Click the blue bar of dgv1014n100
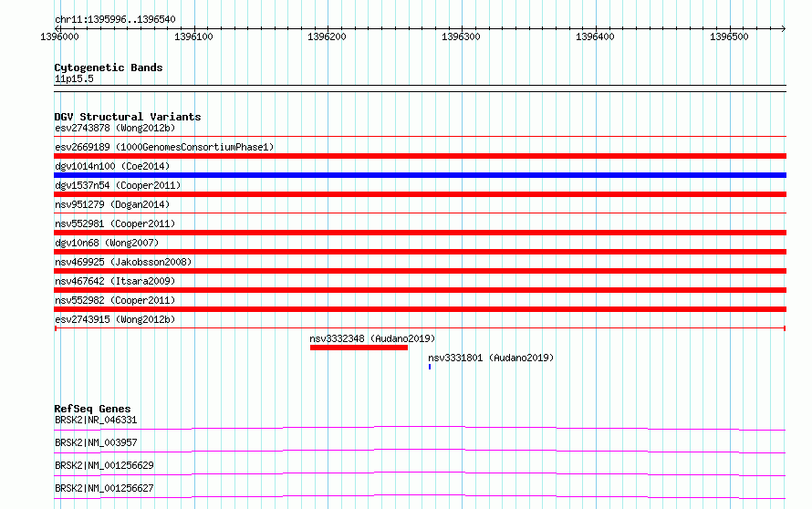Screen dimensions: 812x509 (x=420, y=175)
